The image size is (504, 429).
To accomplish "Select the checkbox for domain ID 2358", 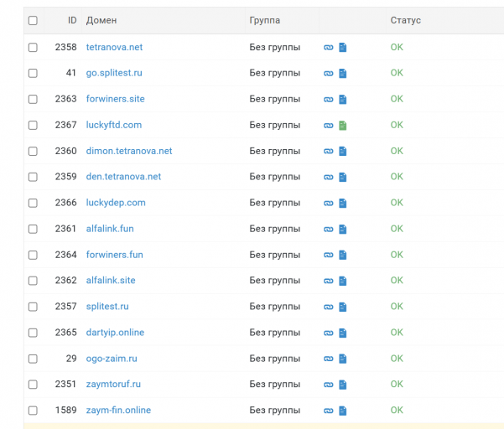I will coord(33,48).
